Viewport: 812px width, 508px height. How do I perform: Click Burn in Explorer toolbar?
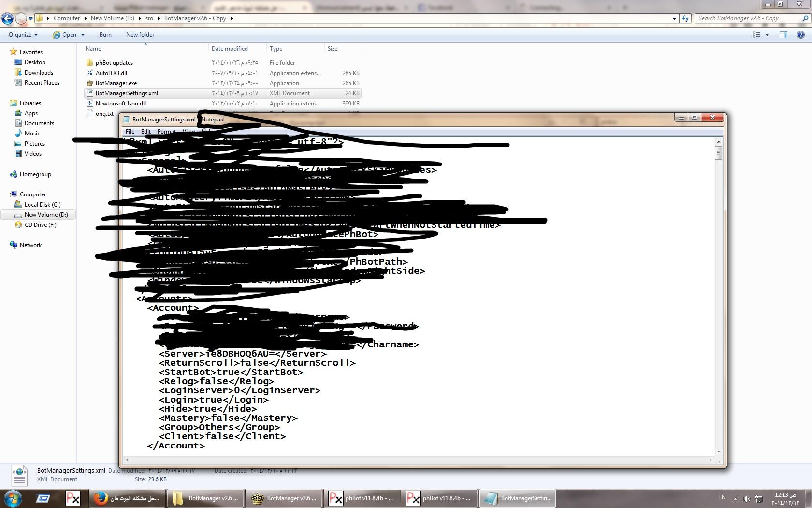click(105, 35)
